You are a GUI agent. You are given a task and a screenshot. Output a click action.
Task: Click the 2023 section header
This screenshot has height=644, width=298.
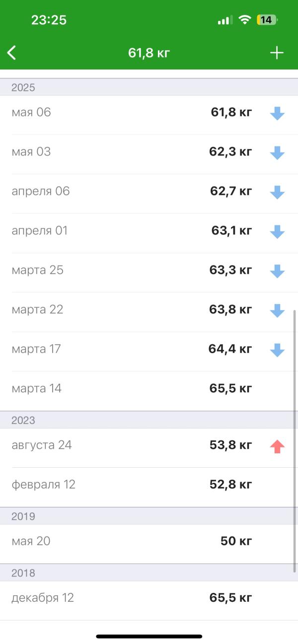[149, 420]
